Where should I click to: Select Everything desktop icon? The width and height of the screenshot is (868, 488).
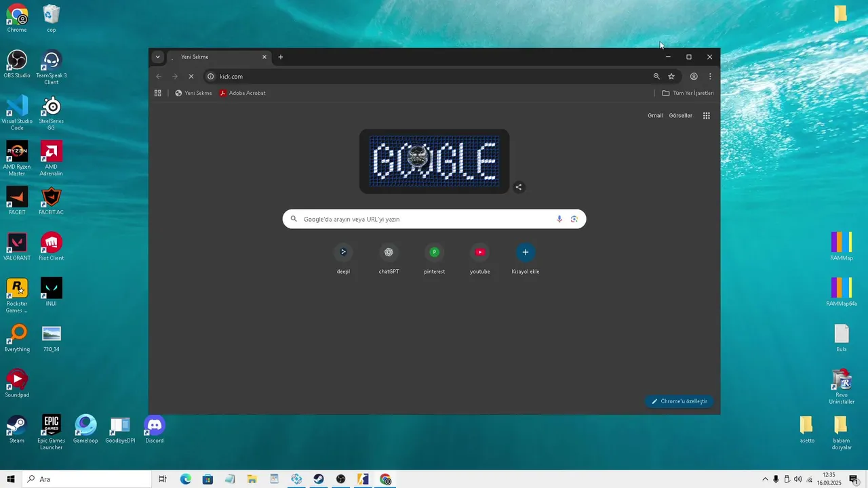point(17,338)
